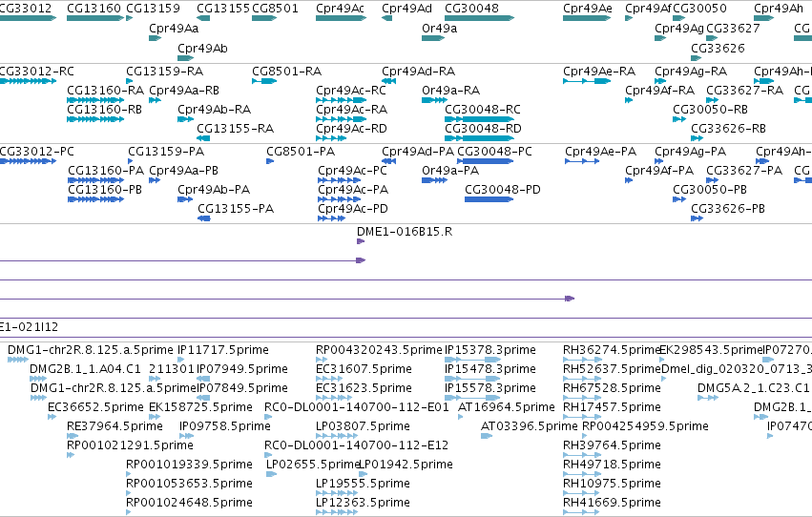Select the RP001021291.5prime EST label
This screenshot has height=517, width=812.
coord(130,445)
